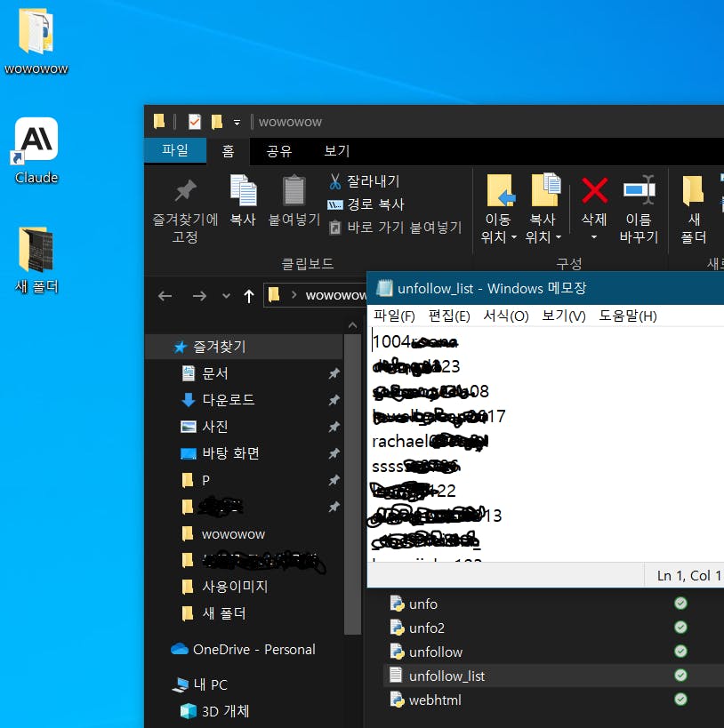This screenshot has width=724, height=728.
Task: Click Ln 1, Col 1 in Notepad status bar
Action: click(689, 576)
